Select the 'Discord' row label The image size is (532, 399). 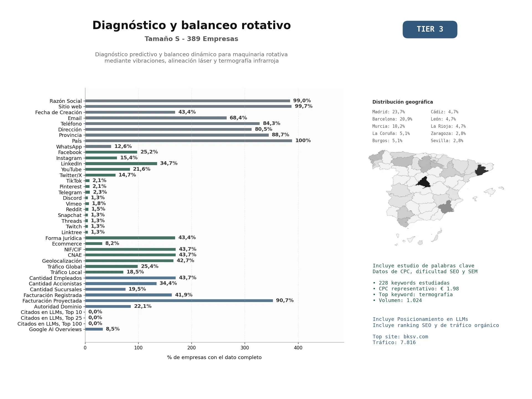[x=72, y=198]
